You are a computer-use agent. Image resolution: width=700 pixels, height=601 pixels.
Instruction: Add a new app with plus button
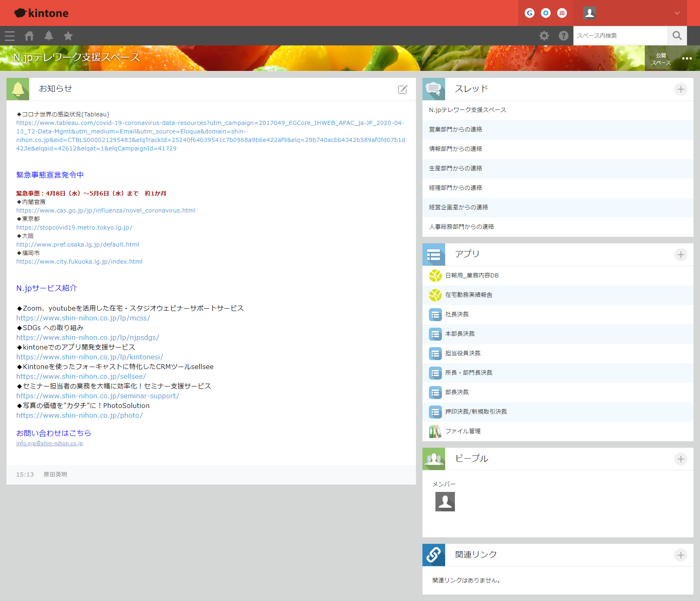[681, 255]
